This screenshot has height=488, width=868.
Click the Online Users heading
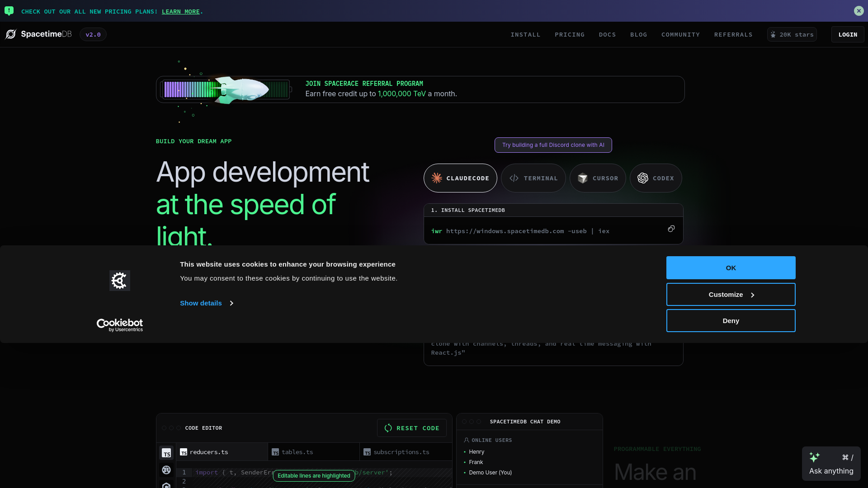point(488,440)
